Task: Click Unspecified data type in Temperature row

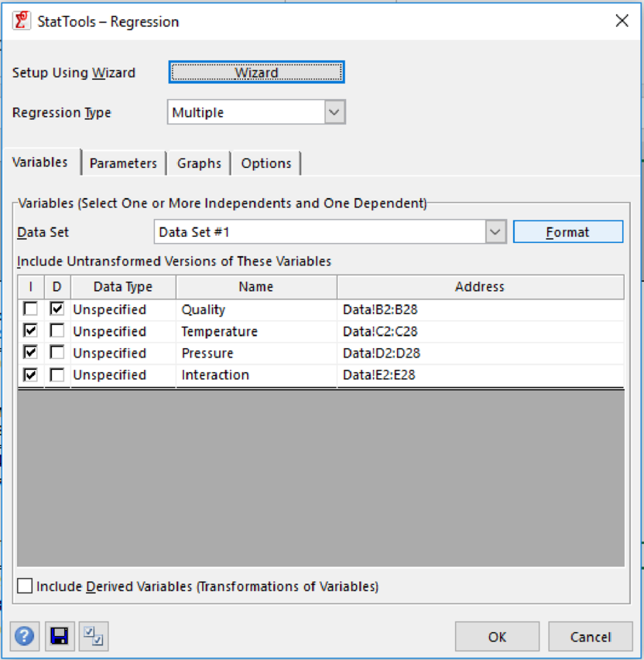Action: (123, 331)
